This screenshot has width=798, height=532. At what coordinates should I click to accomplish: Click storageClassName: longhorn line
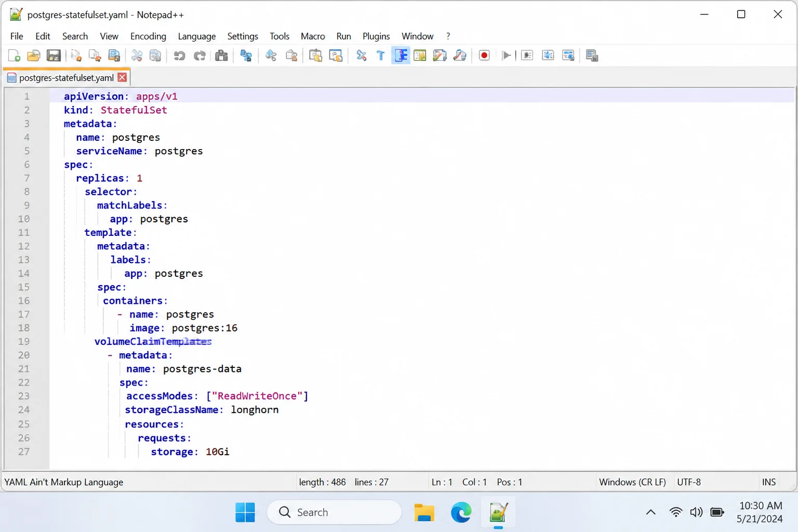[202, 409]
